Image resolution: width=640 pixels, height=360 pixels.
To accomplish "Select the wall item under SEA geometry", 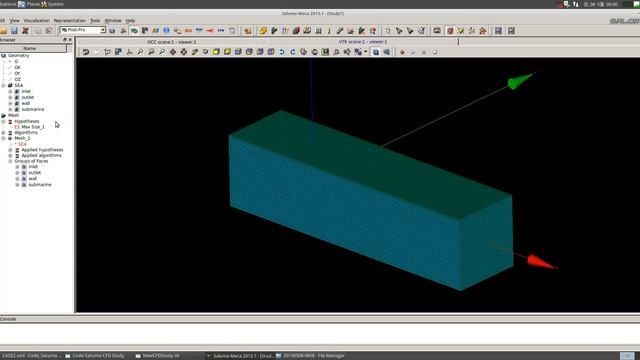I will point(26,103).
